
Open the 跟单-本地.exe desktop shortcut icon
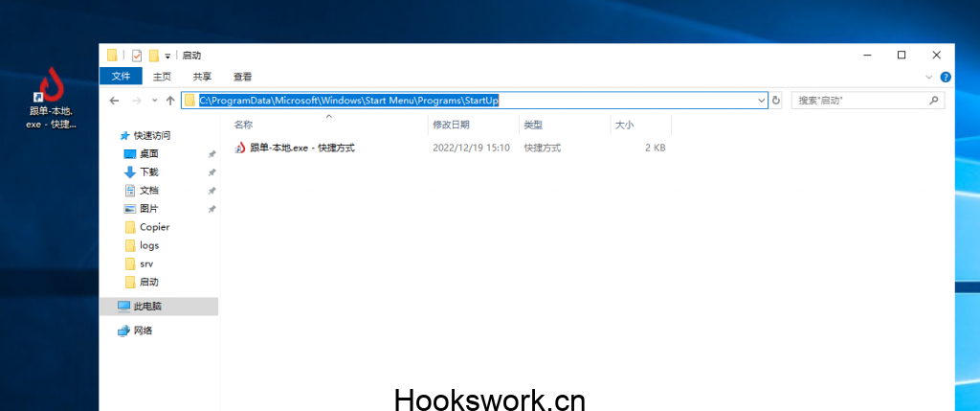51,86
